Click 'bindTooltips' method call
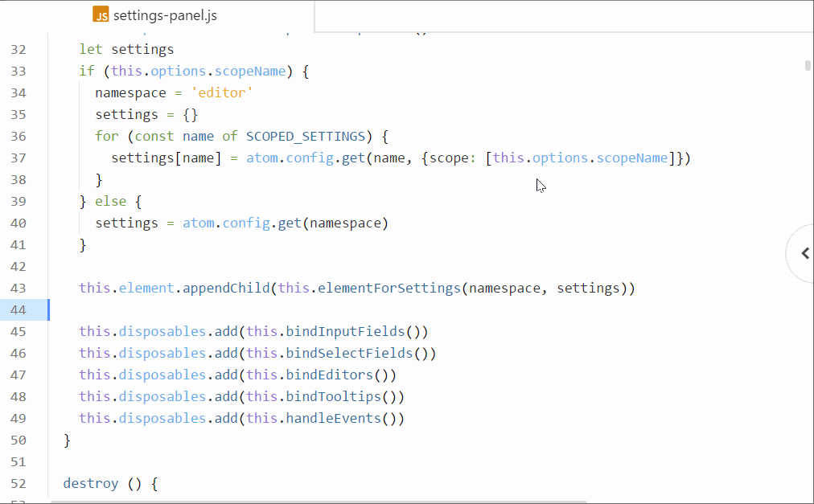 coord(334,397)
